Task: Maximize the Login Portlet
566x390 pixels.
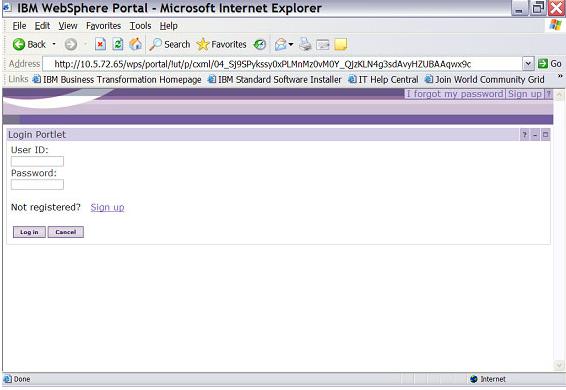Action: click(545, 135)
